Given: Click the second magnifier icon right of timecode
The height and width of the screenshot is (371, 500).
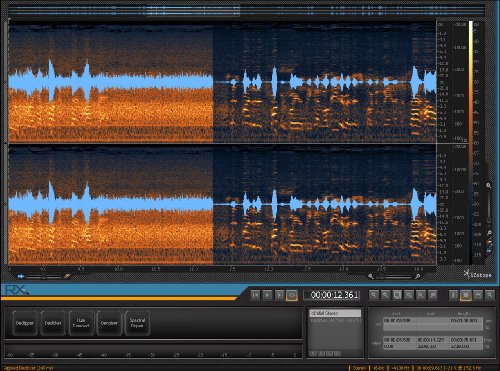Looking at the screenshot, I should point(385,295).
